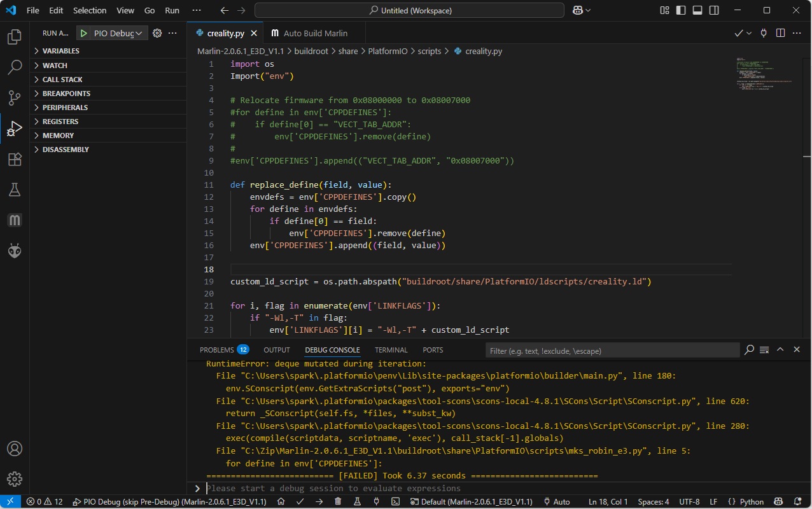
Task: Toggle the secondary side bar layout button
Action: [714, 11]
